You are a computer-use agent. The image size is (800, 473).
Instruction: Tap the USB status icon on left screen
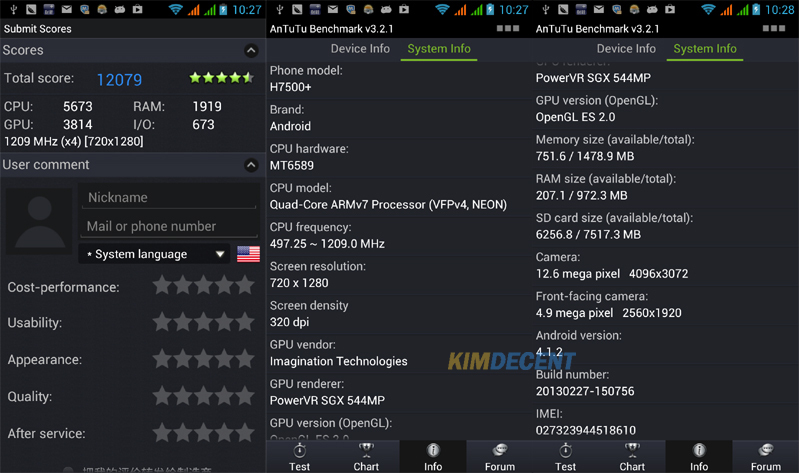13,9
